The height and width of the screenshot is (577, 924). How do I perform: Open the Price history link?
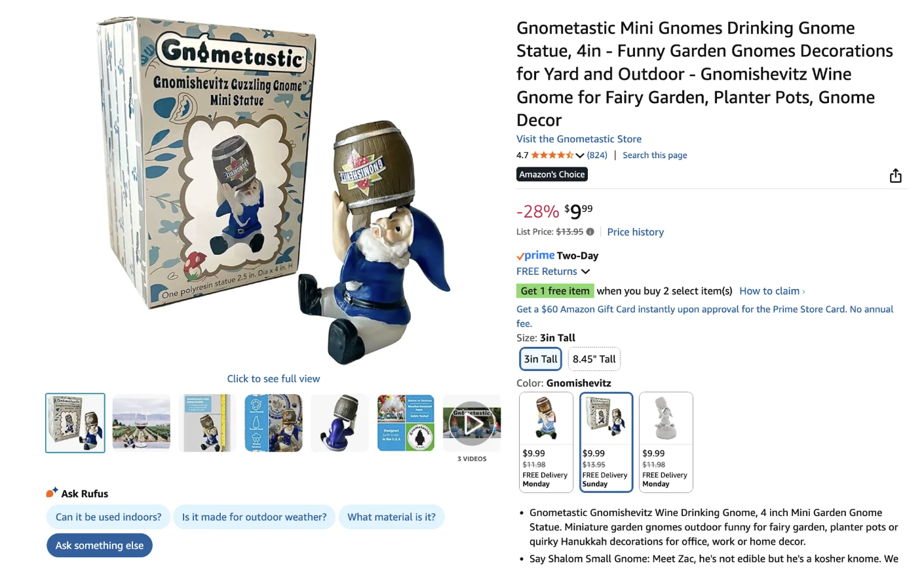[x=635, y=232]
